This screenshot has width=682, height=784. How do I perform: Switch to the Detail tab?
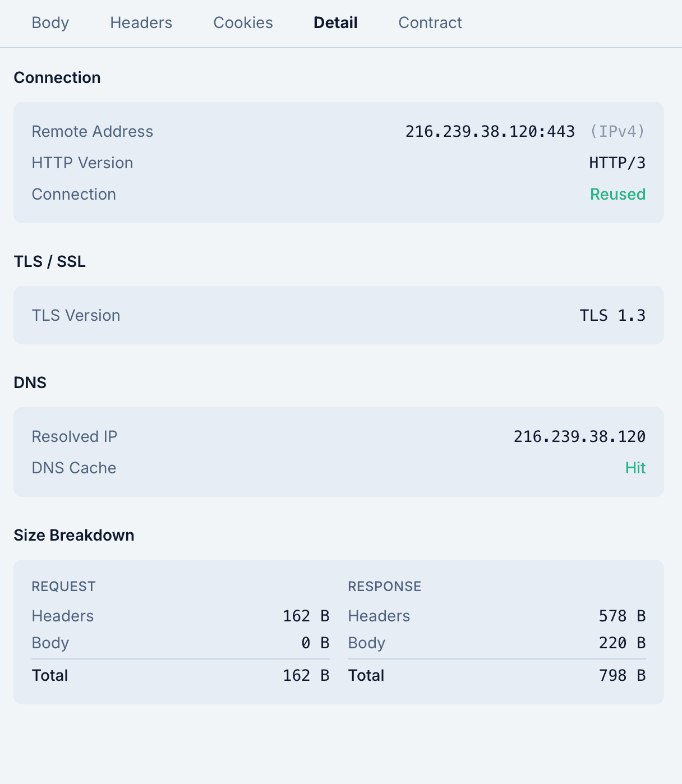335,23
